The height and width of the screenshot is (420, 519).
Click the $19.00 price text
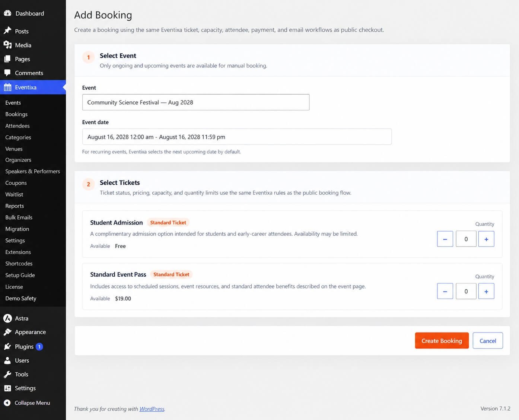click(x=123, y=299)
